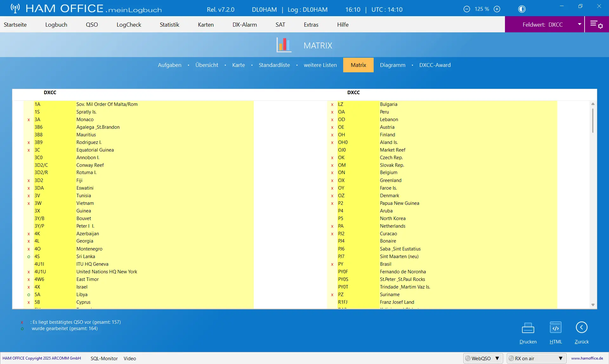Viewport: 609px width, 364px height.
Task: Open the list settings gear icon
Action: [x=597, y=24]
